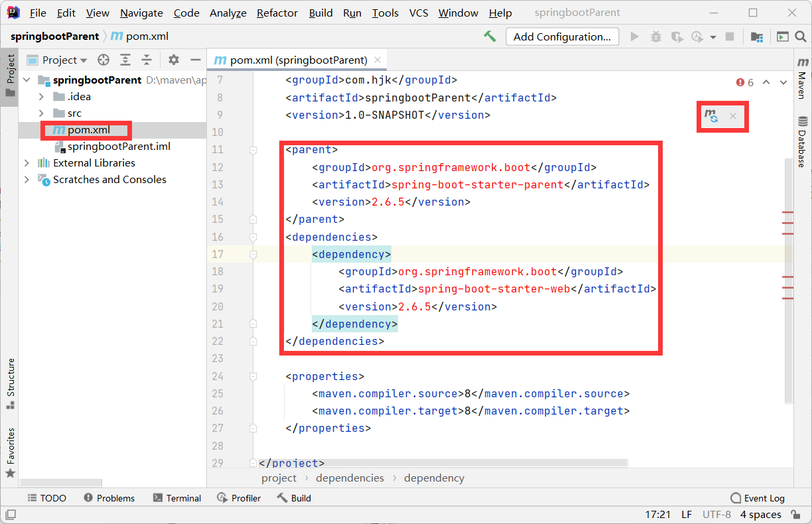Viewport: 812px width, 524px height.
Task: Run with Coverage from the toolbar
Action: (x=677, y=36)
